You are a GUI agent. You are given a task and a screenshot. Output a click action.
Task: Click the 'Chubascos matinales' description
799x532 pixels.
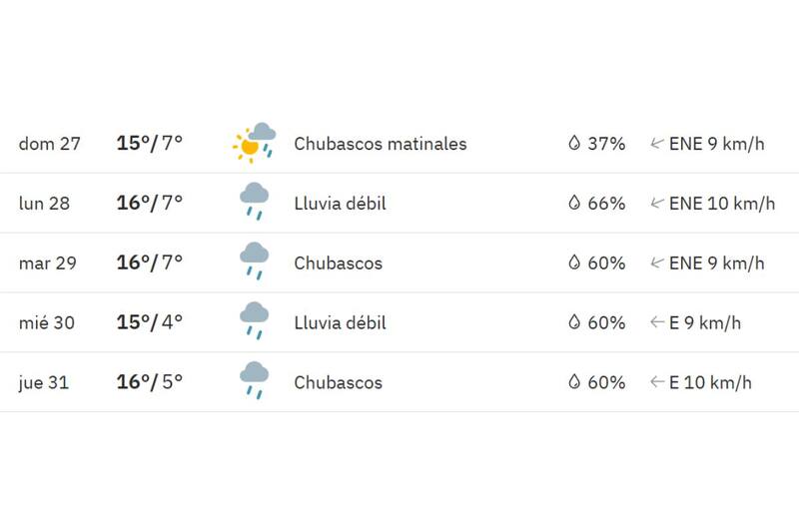pyautogui.click(x=380, y=144)
